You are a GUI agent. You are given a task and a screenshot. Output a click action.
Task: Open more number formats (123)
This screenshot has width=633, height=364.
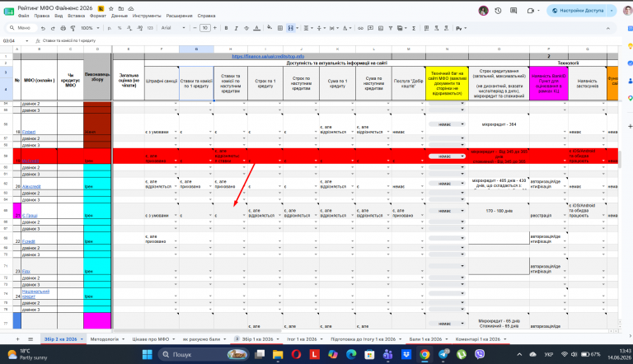point(150,28)
